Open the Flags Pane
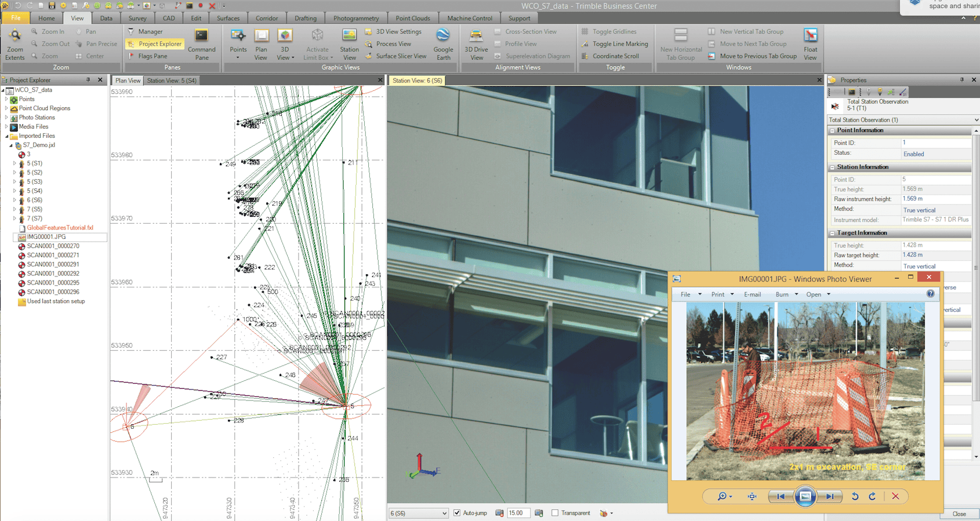This screenshot has width=980, height=521. click(x=147, y=56)
